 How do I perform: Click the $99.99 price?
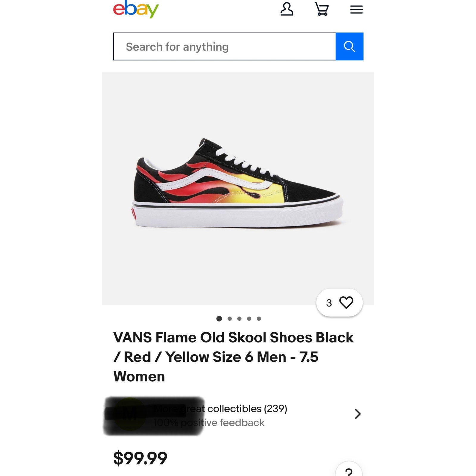click(140, 458)
